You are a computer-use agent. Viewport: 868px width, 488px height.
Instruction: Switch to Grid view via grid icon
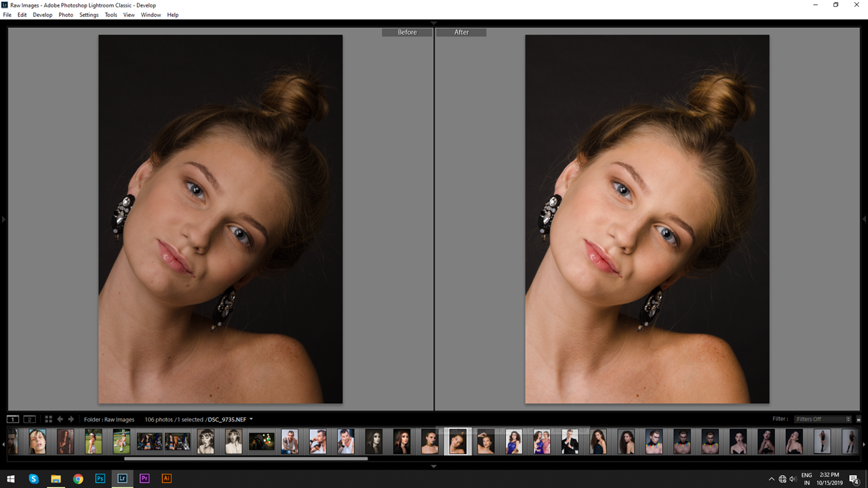click(48, 420)
